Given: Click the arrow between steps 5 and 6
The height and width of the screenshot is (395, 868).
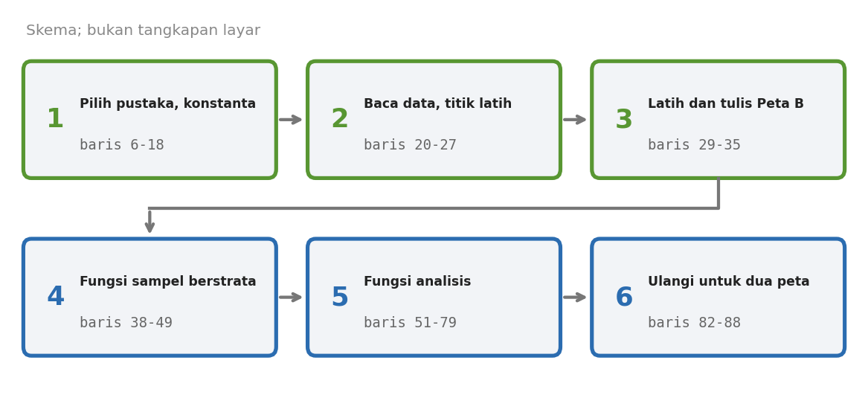Looking at the screenshot, I should coord(575,298).
